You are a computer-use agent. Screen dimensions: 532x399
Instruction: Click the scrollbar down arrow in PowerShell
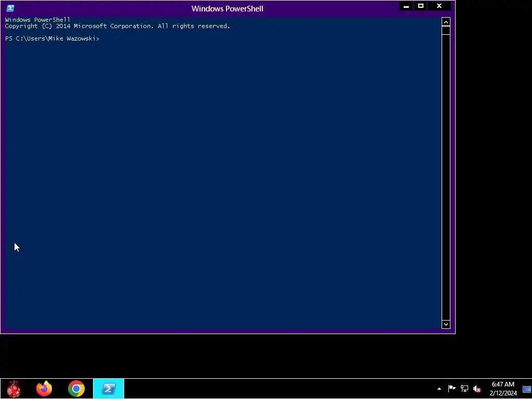click(x=446, y=324)
